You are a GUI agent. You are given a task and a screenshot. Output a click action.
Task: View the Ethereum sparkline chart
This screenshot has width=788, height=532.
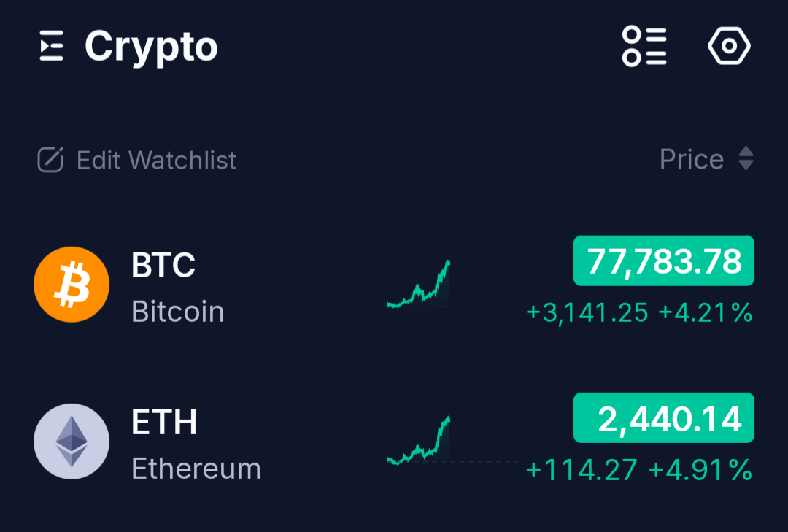click(419, 442)
